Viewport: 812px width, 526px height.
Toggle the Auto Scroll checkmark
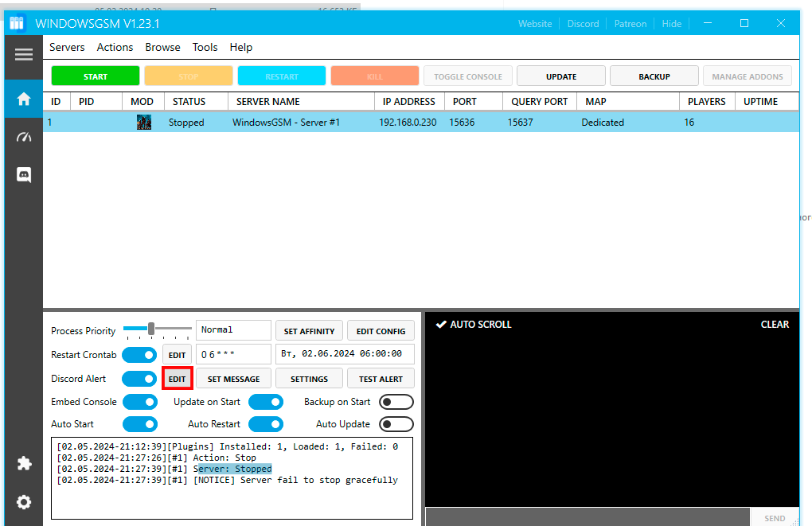click(441, 325)
